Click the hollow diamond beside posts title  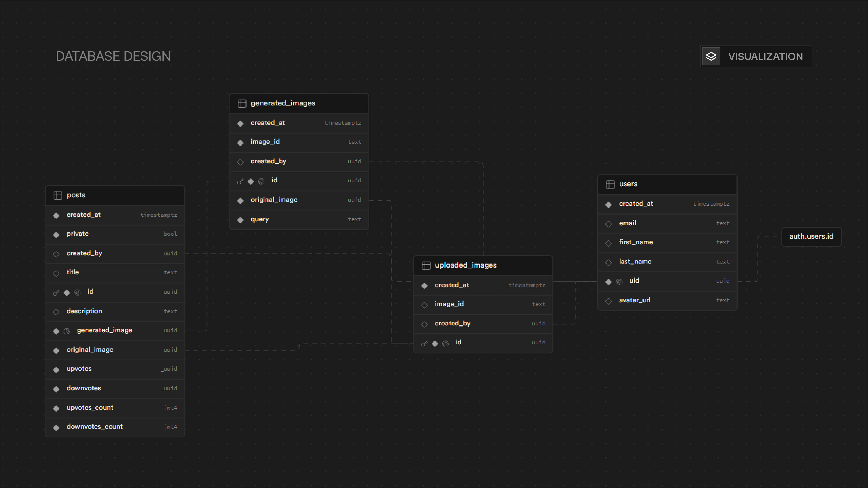point(56,273)
